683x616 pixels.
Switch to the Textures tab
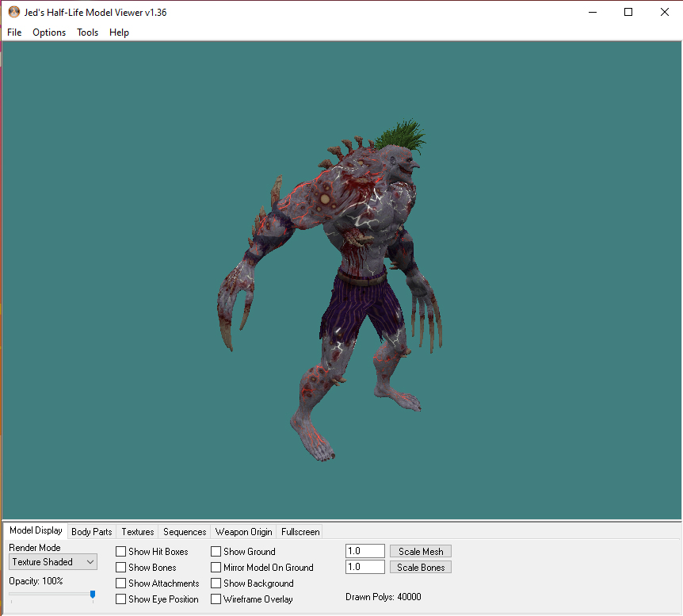click(138, 532)
